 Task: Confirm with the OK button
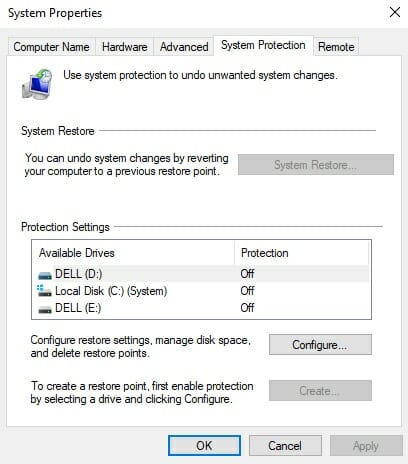[x=204, y=446]
